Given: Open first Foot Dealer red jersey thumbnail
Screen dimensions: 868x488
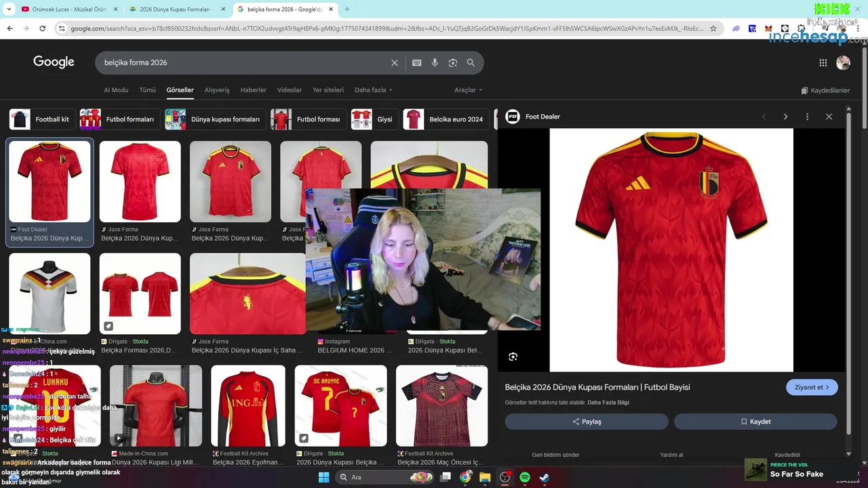Looking at the screenshot, I should tap(50, 182).
